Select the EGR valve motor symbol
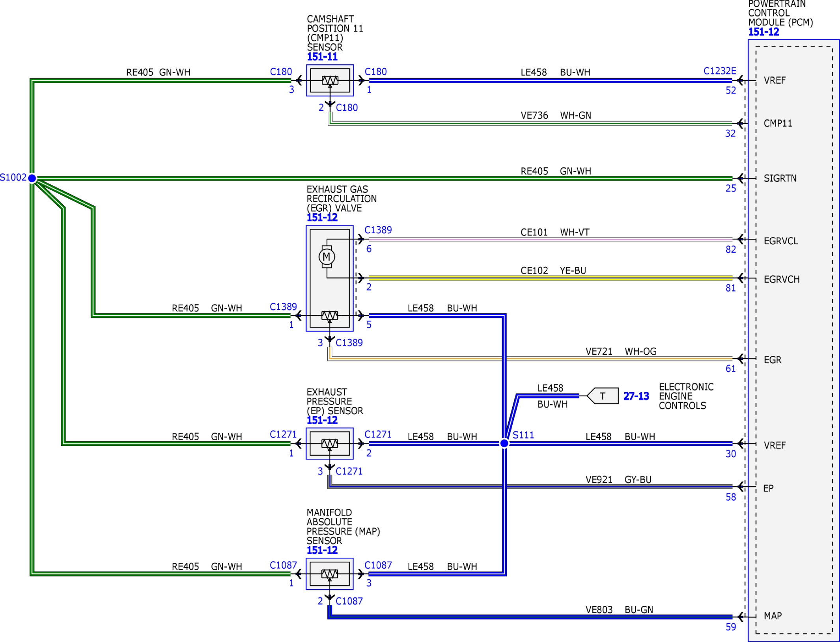 click(x=327, y=257)
